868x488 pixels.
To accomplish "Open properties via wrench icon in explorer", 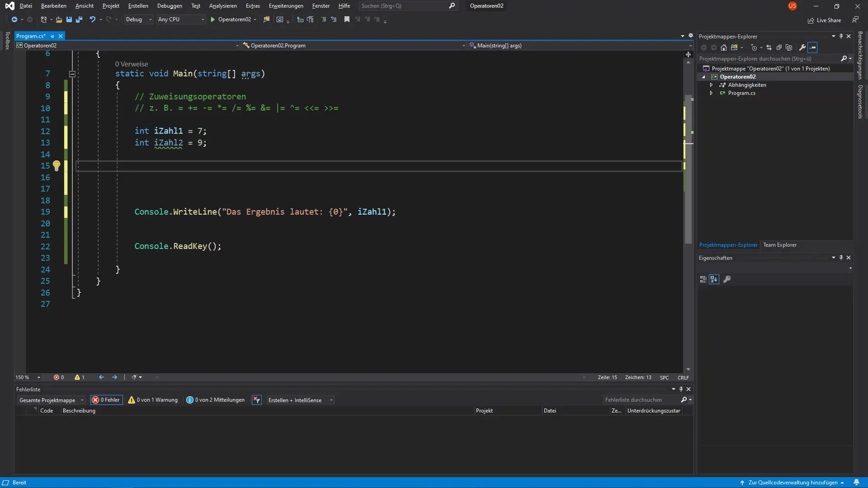I will click(x=802, y=47).
